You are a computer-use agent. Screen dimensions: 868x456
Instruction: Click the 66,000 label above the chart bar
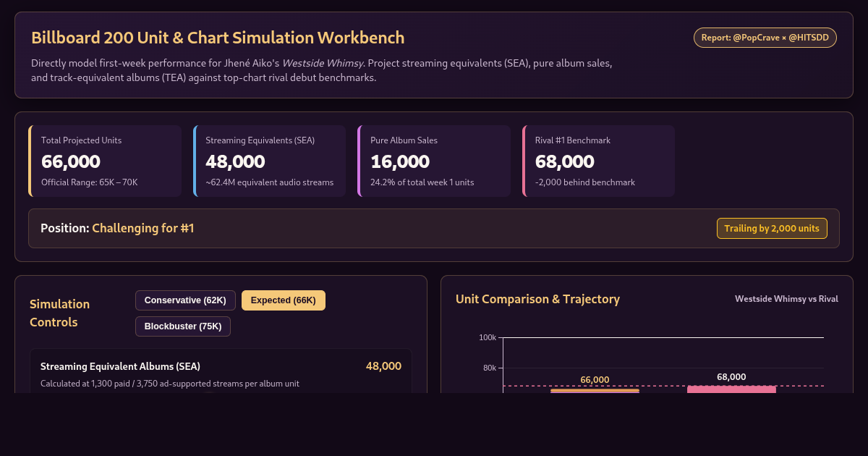click(595, 380)
